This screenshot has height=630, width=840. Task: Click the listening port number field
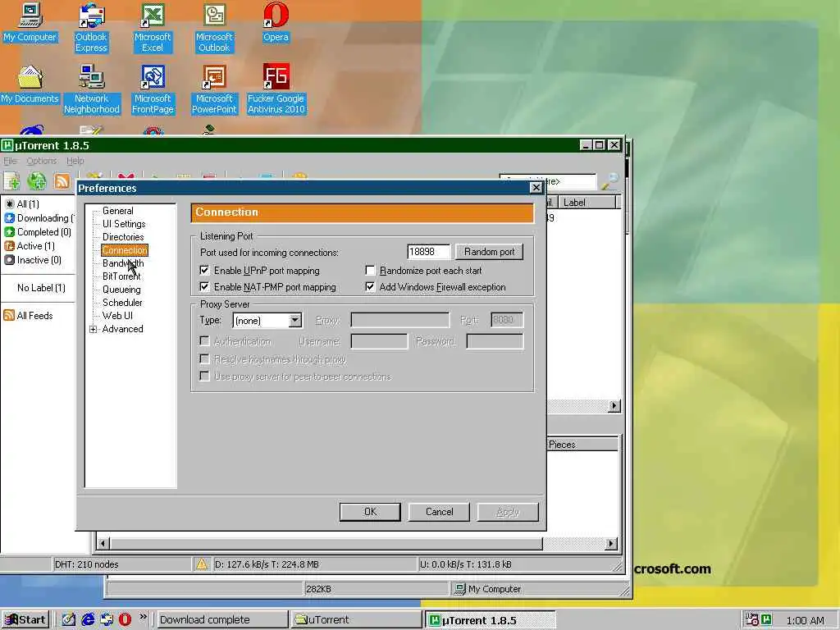coord(428,252)
